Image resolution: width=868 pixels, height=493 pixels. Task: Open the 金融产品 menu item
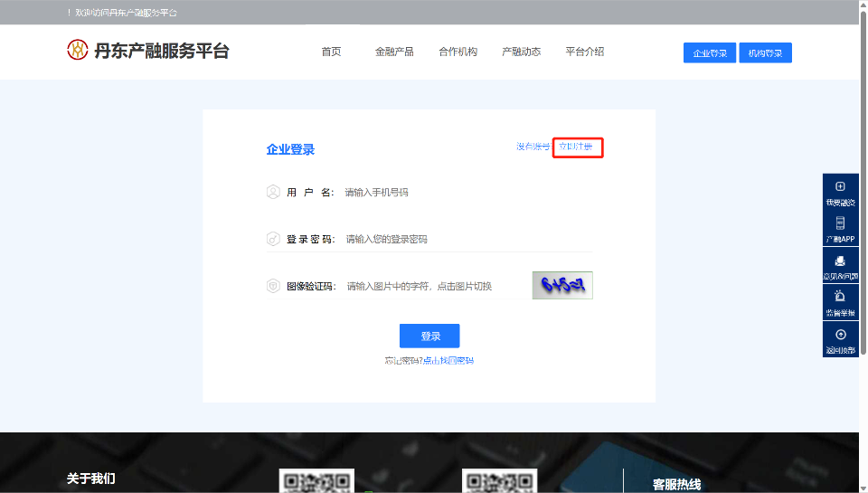pos(394,52)
